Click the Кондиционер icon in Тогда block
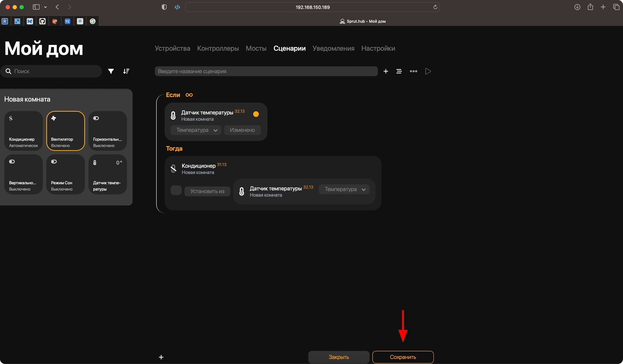 [x=174, y=169]
